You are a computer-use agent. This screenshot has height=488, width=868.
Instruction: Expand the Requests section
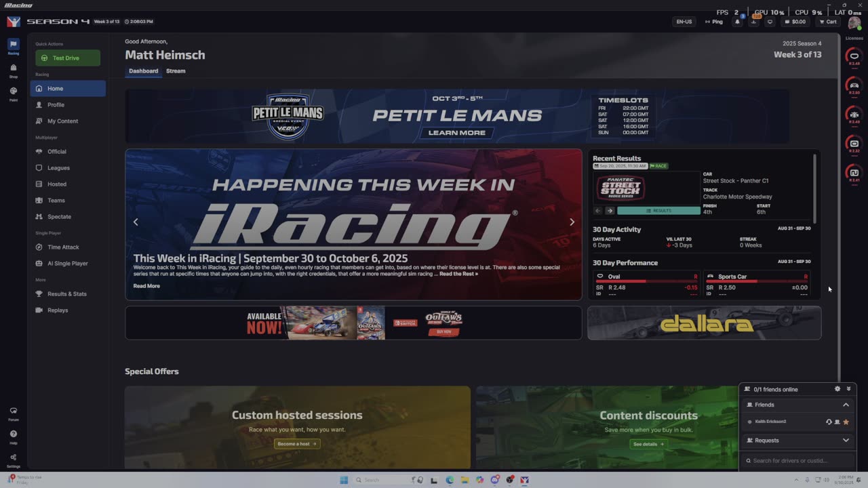[846, 441]
